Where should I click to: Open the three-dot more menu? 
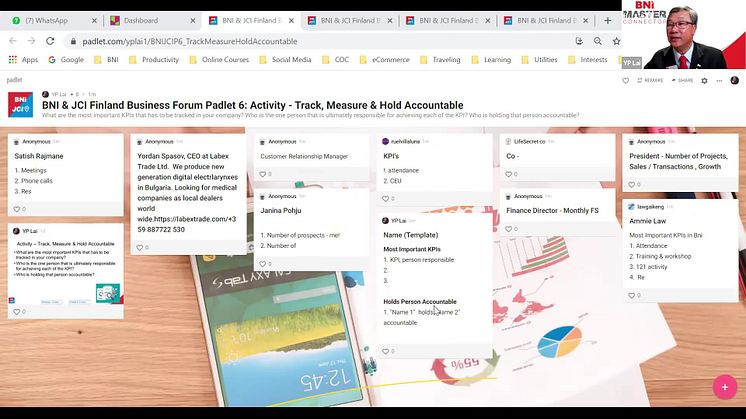[719, 80]
